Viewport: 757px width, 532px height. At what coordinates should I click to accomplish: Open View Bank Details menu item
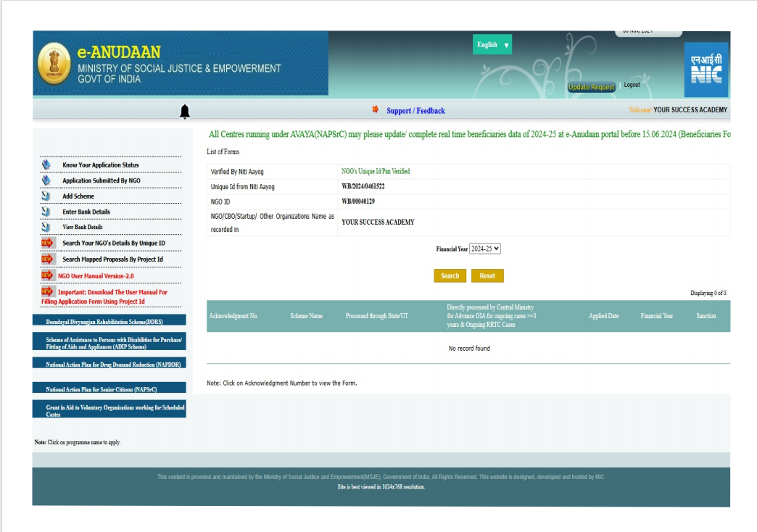pos(83,228)
